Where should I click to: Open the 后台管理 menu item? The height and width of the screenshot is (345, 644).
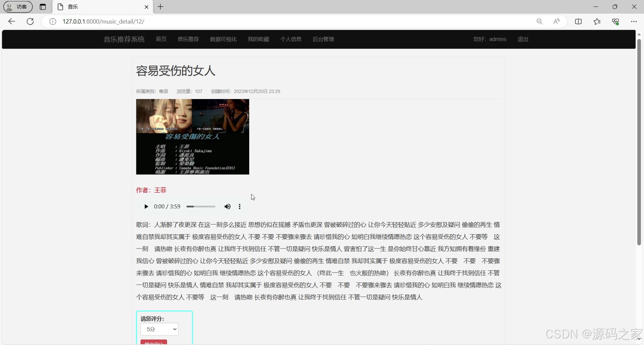[323, 39]
